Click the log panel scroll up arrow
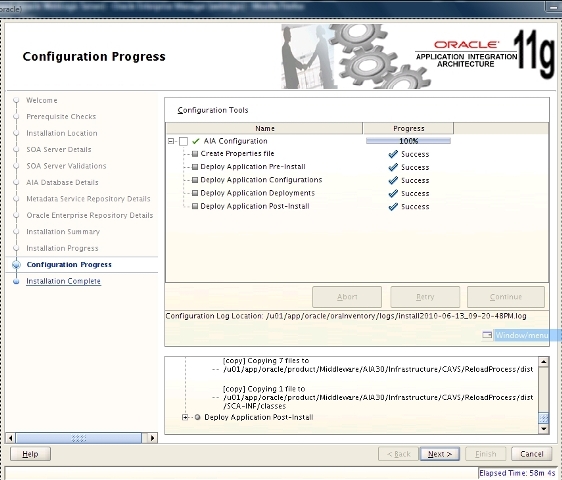Image resolution: width=562 pixels, height=480 pixels. tap(544, 362)
